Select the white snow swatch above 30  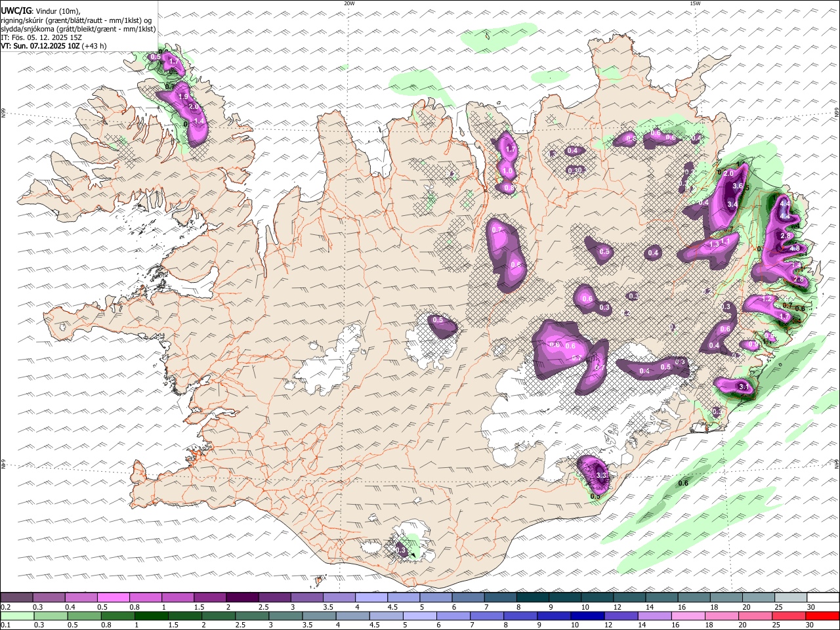(823, 598)
